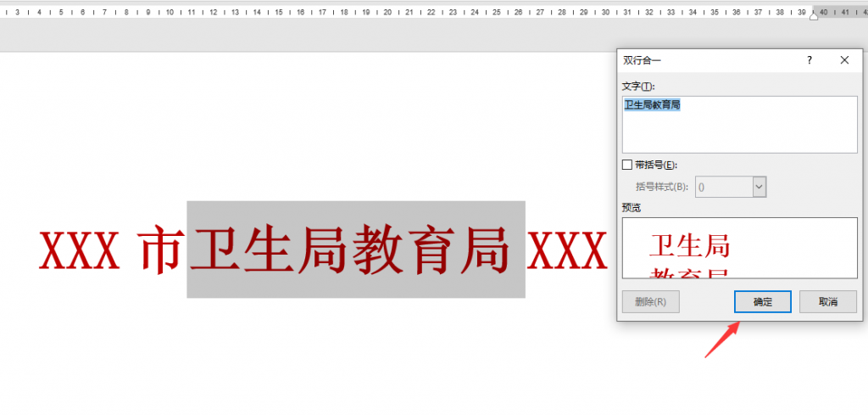
Task: Click the right indent marker on ruler
Action: [815, 15]
